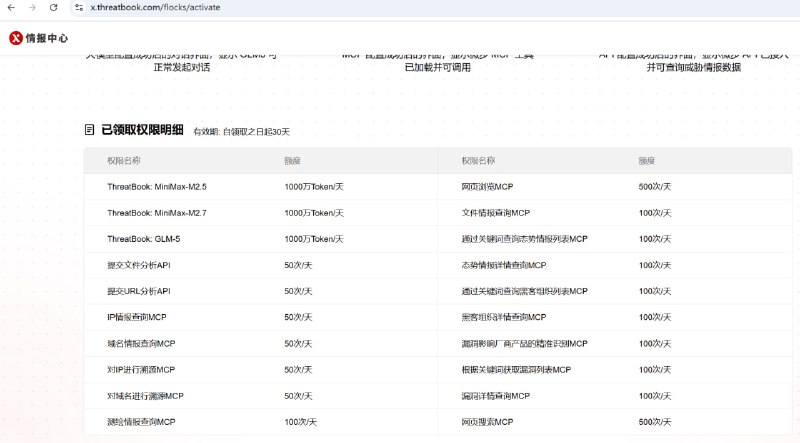The width and height of the screenshot is (800, 443).
Task: Click the 网页搜索MCP cell
Action: pos(487,422)
